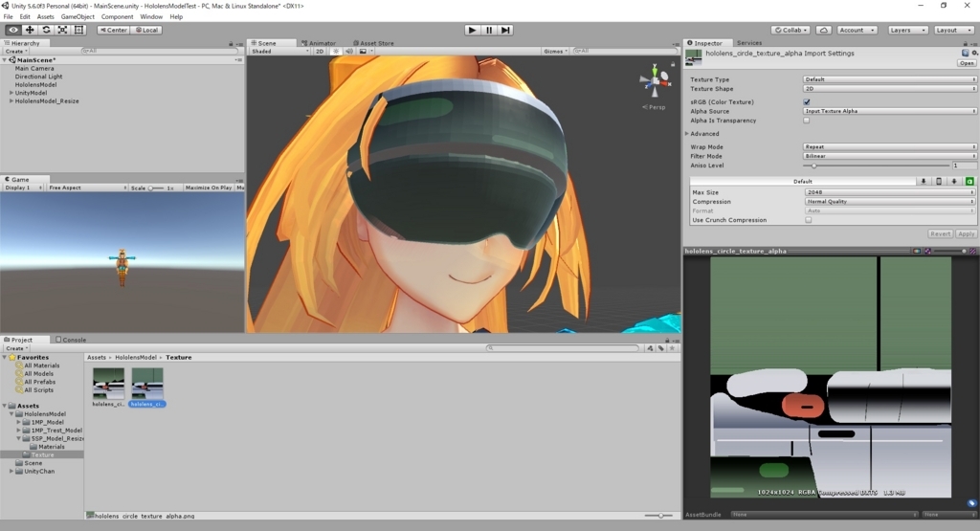Image resolution: width=980 pixels, height=531 pixels.
Task: Open Unity cloud services
Action: (824, 30)
